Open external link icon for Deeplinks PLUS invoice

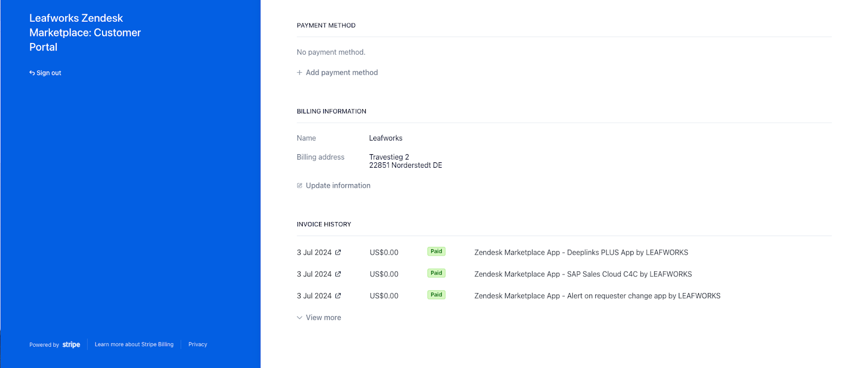pos(338,252)
